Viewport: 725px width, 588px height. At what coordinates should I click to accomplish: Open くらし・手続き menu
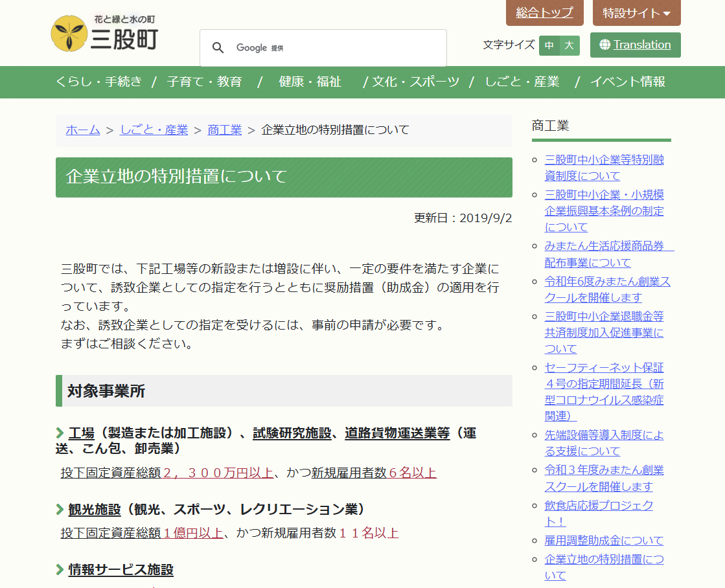[x=98, y=82]
